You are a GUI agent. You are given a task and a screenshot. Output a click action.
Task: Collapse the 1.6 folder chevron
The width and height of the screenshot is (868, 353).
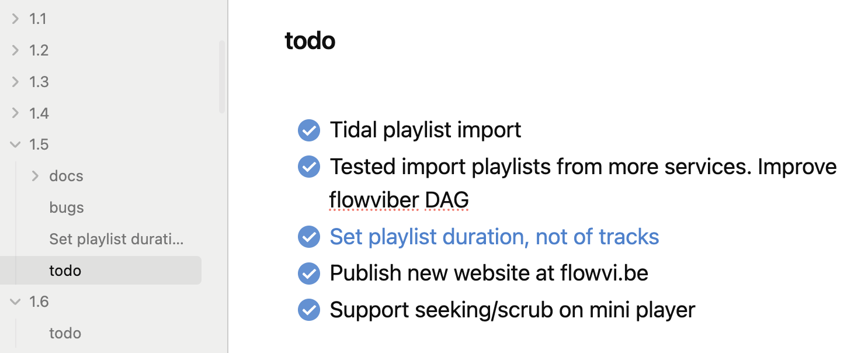(x=16, y=302)
